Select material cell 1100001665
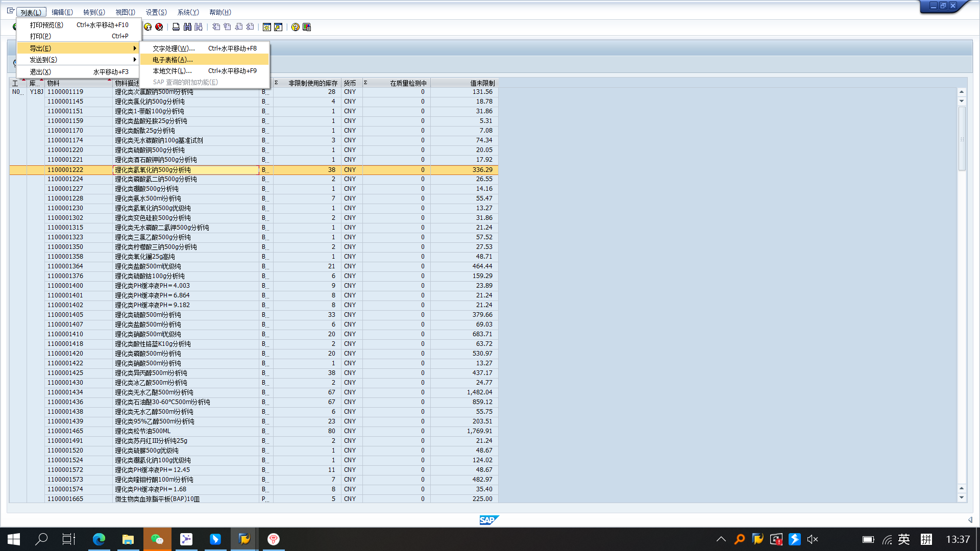Image resolution: width=980 pixels, height=551 pixels. click(x=78, y=499)
